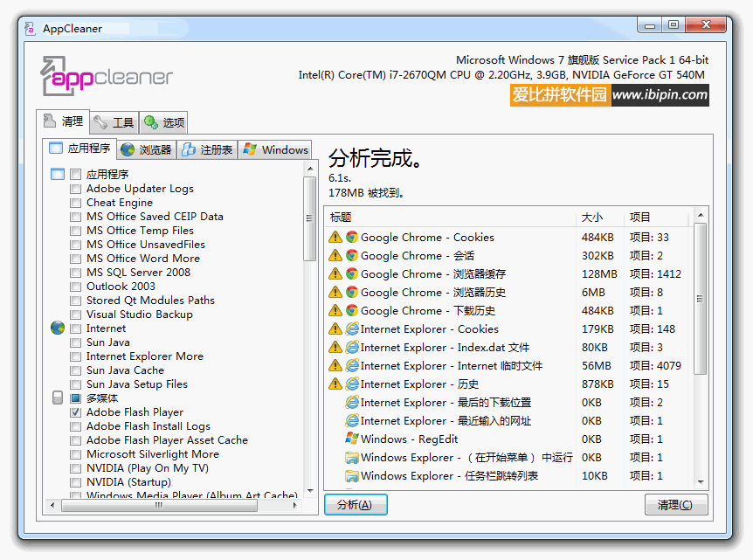
Task: Uncheck the Adobe Flash Player checkbox
Action: point(75,412)
